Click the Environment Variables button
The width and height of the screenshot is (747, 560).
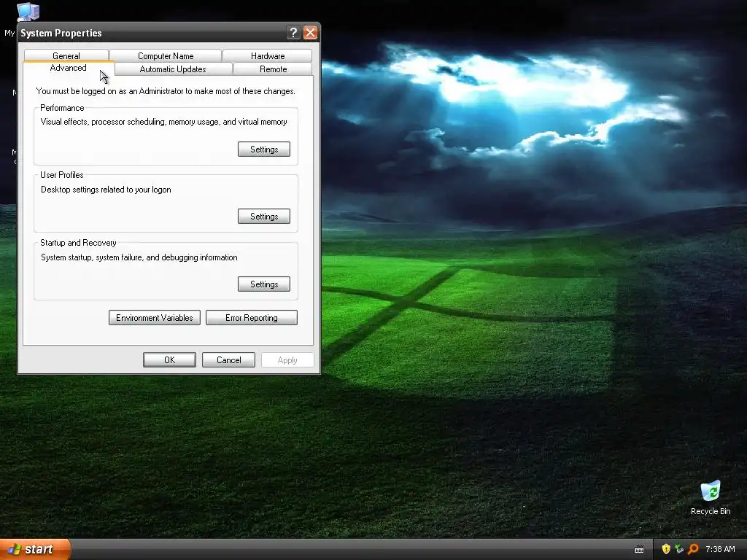(155, 318)
